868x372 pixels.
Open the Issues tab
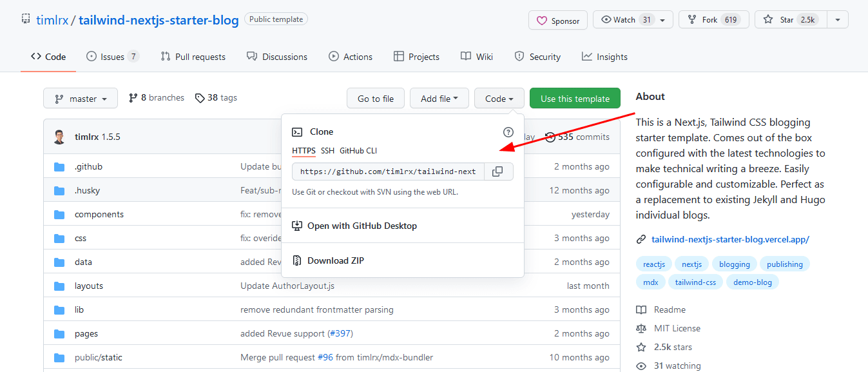click(113, 57)
